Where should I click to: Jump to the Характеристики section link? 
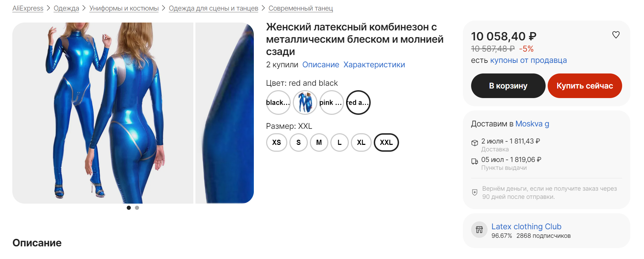click(374, 65)
